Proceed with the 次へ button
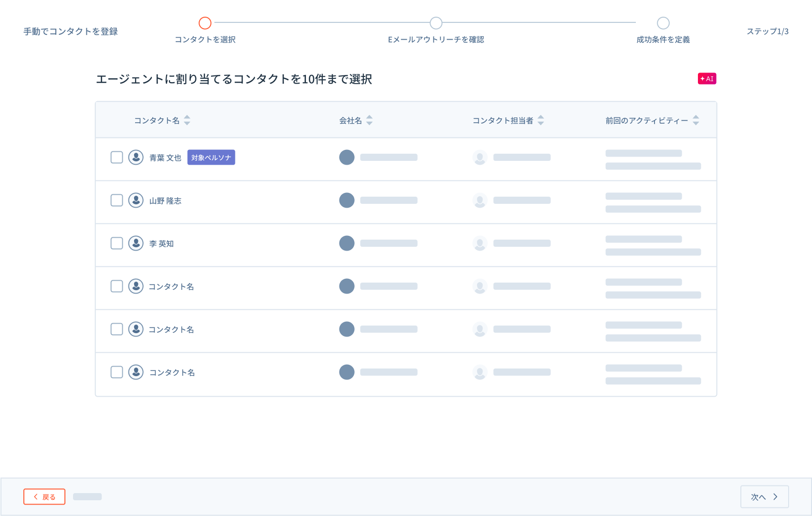The height and width of the screenshot is (516, 812). [764, 497]
